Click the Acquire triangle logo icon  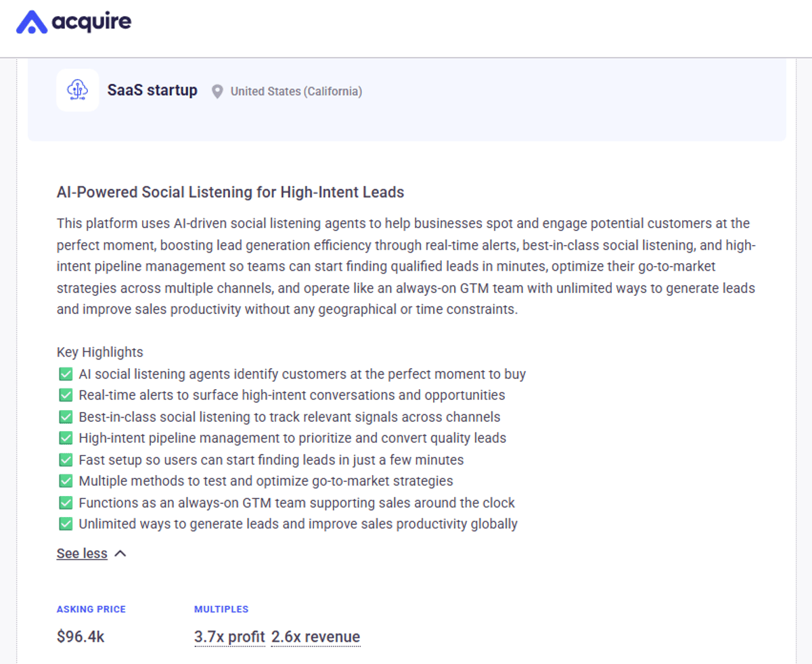click(30, 22)
